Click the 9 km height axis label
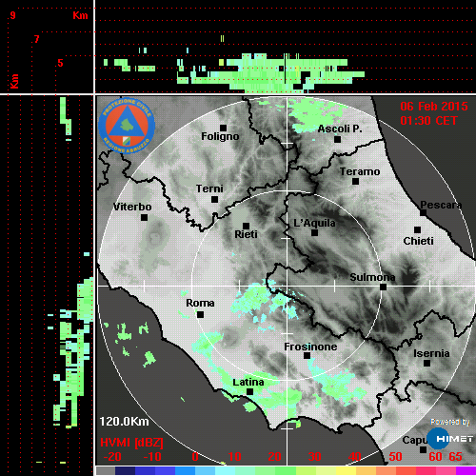 (x=12, y=15)
